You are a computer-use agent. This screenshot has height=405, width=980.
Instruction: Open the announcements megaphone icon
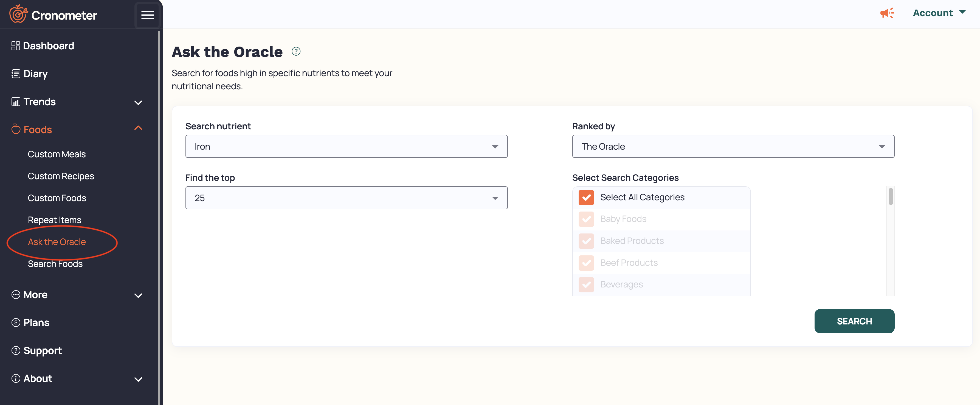tap(887, 13)
